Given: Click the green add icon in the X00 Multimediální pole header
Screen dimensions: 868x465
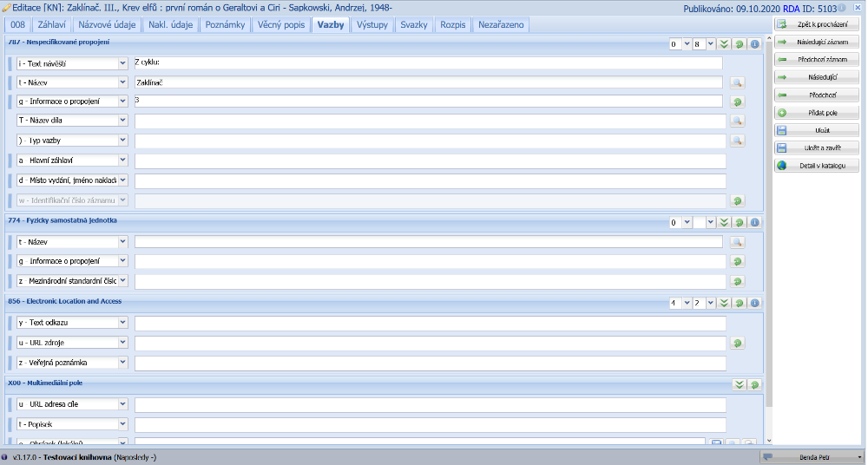Looking at the screenshot, I should [754, 384].
